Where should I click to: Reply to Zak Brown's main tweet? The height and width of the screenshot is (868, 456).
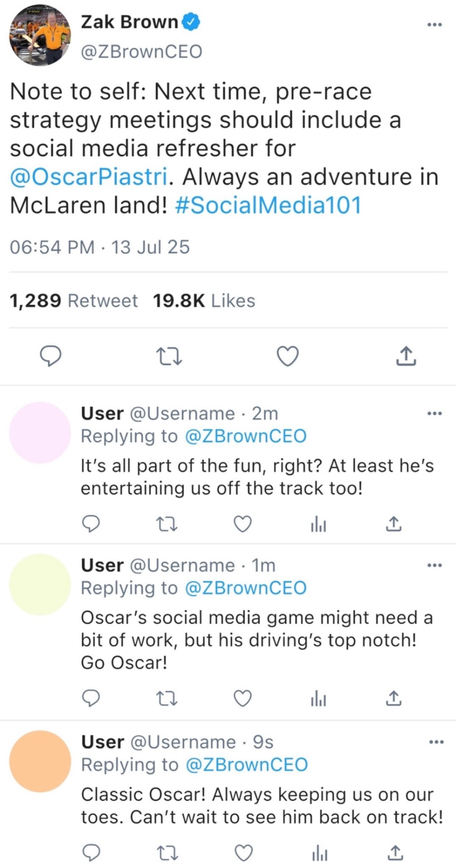click(51, 356)
